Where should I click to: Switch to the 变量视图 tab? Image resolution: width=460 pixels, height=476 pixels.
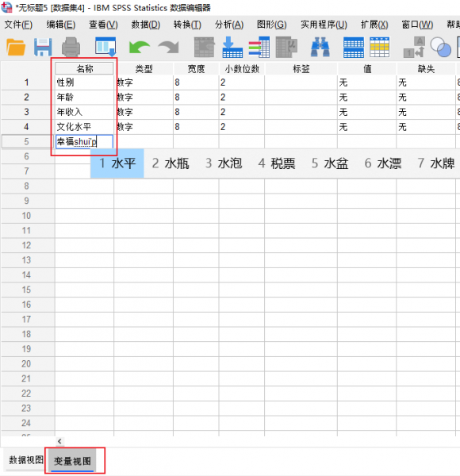click(x=72, y=461)
